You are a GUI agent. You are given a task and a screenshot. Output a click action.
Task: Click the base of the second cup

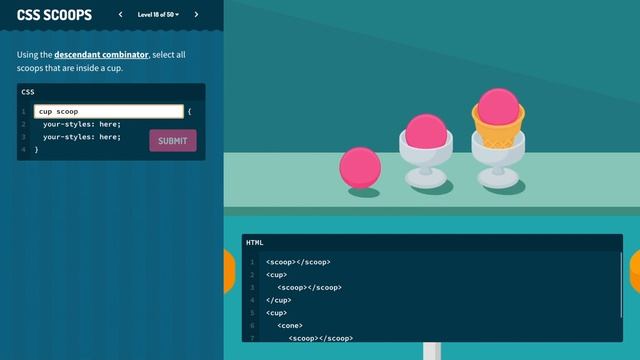click(498, 179)
